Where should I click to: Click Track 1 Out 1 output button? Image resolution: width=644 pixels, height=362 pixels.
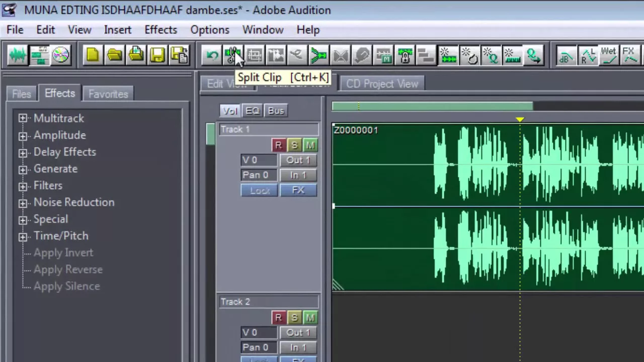298,160
